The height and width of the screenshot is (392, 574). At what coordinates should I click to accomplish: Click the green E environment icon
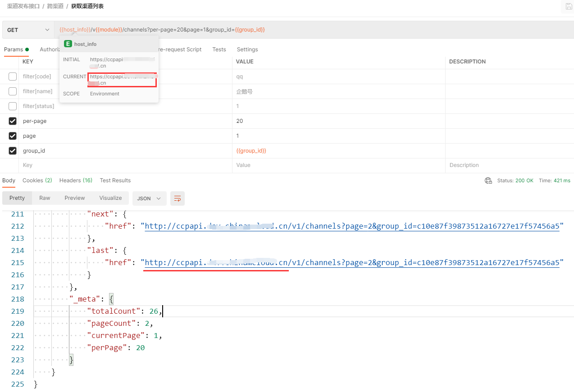68,44
